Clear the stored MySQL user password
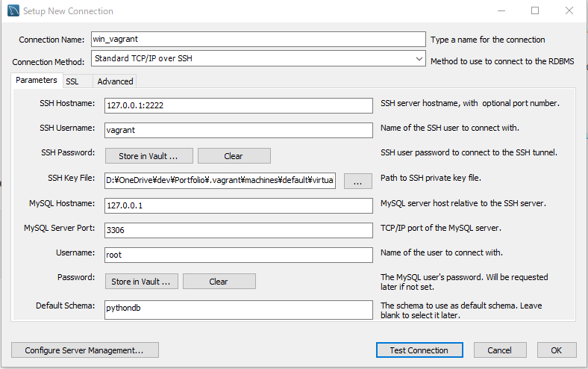Image resolution: width=588 pixels, height=369 pixels. [219, 281]
